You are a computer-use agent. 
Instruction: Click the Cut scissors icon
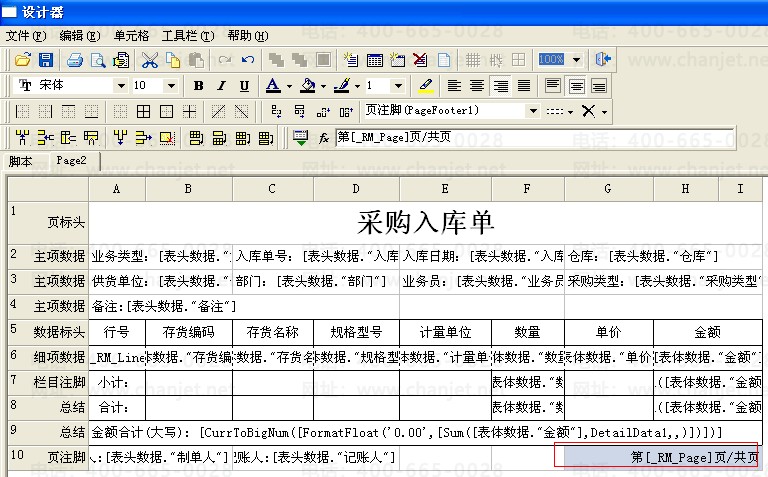click(x=149, y=60)
